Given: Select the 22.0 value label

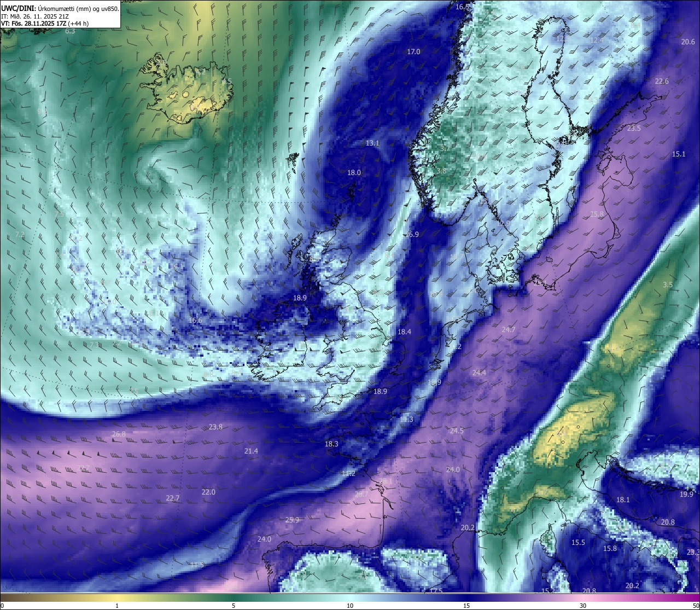Looking at the screenshot, I should [x=208, y=492].
